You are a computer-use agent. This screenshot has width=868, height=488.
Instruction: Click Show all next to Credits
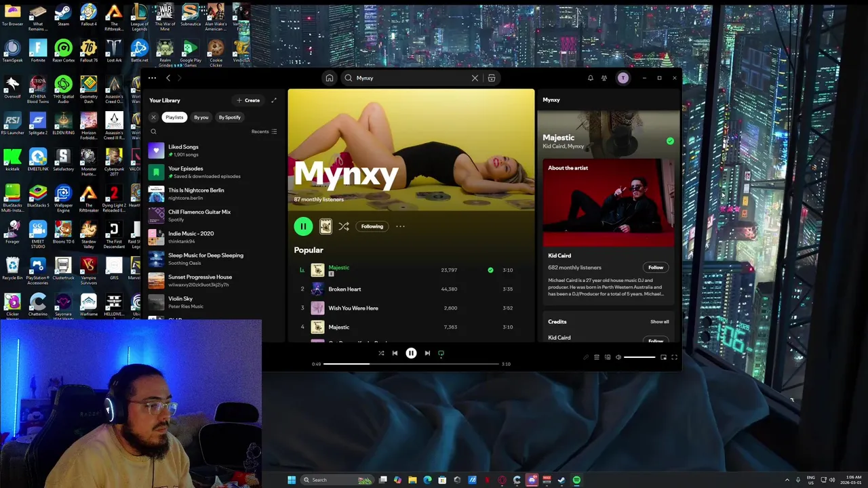660,322
